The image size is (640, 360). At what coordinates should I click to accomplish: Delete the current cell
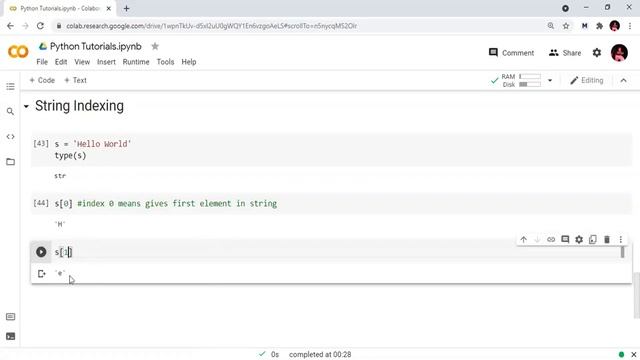pos(607,240)
